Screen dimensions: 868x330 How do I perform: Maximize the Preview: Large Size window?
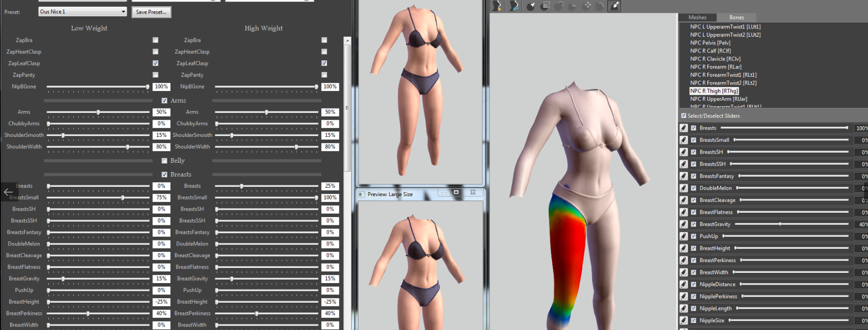(x=456, y=193)
